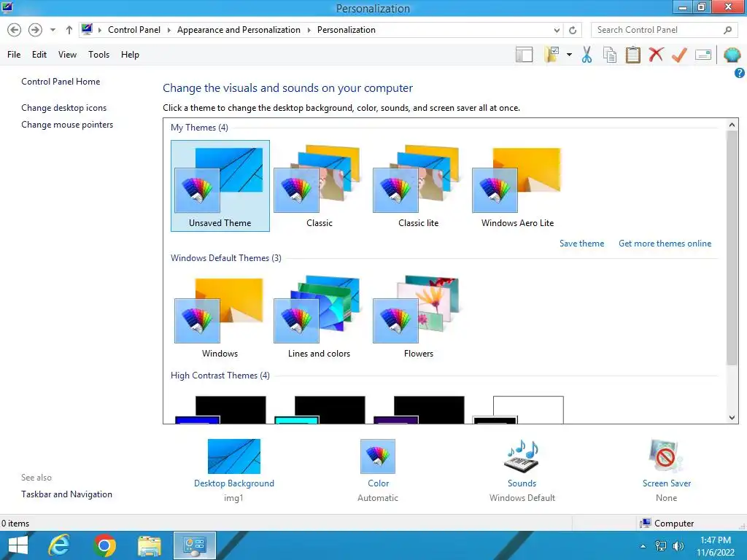The width and height of the screenshot is (747, 560).
Task: Click the Control Panel breadcrumb
Action: [x=134, y=29]
